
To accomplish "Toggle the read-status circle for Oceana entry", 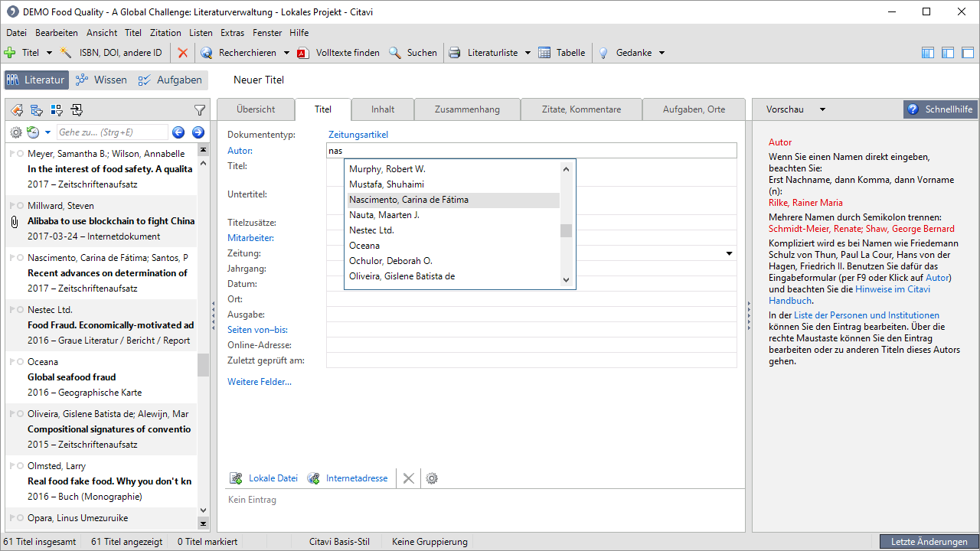I will pyautogui.click(x=20, y=362).
